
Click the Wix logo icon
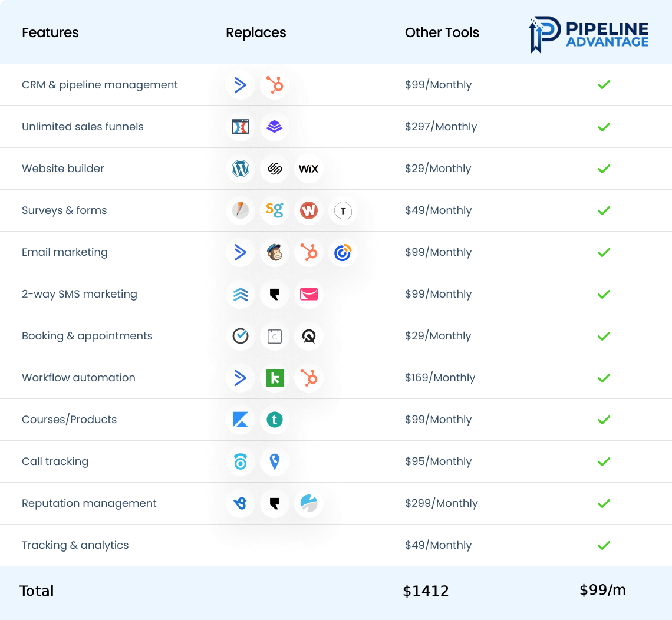308,169
